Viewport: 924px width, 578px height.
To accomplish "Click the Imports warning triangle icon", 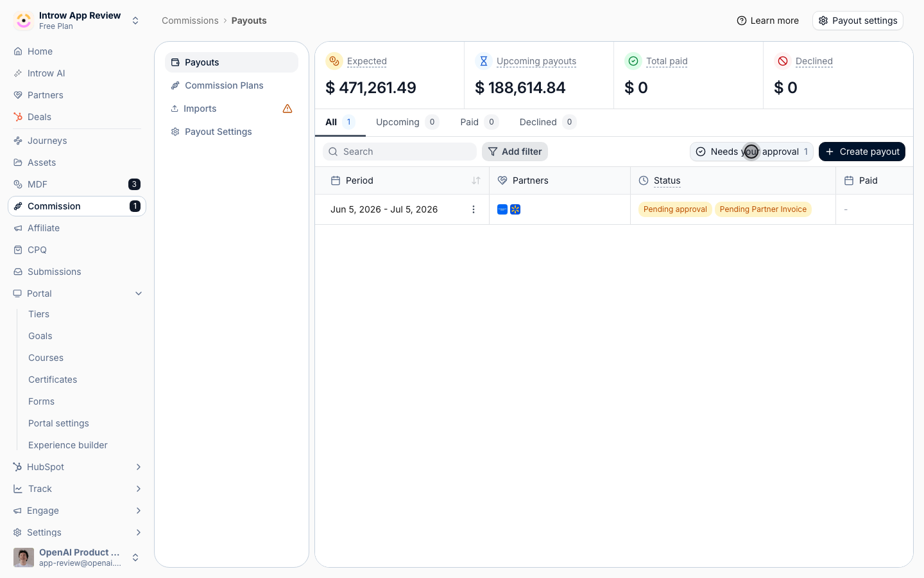I will tap(287, 109).
